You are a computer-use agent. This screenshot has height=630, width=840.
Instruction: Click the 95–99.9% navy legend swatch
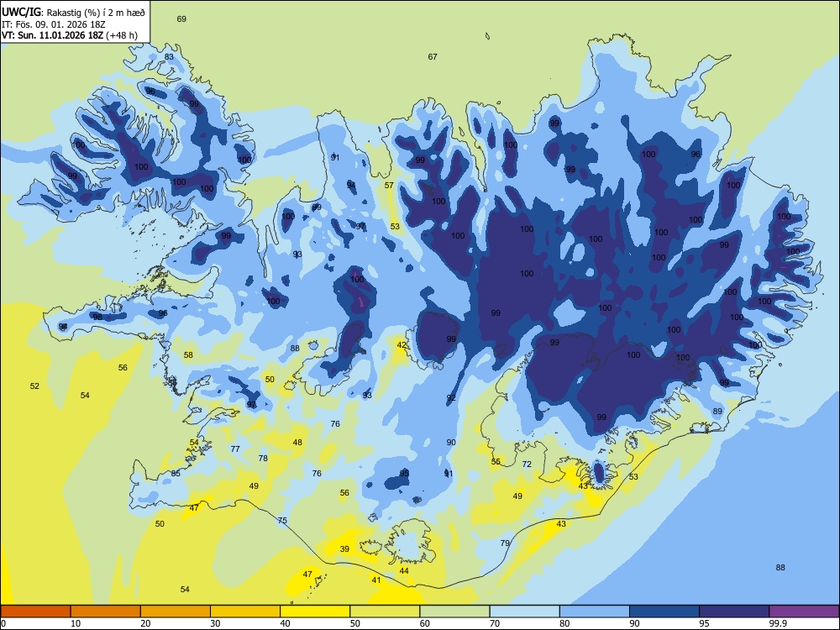(734, 612)
